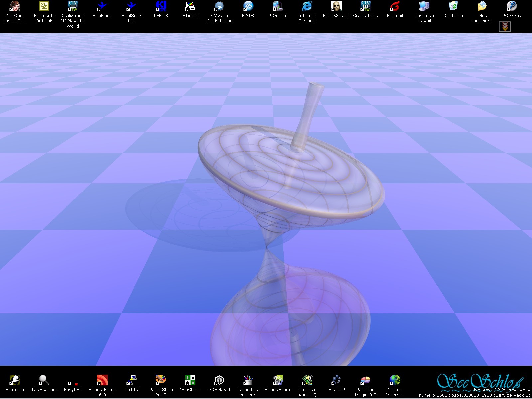Image resolution: width=532 pixels, height=399 pixels.
Task: Open the WinChess icon
Action: 190,380
